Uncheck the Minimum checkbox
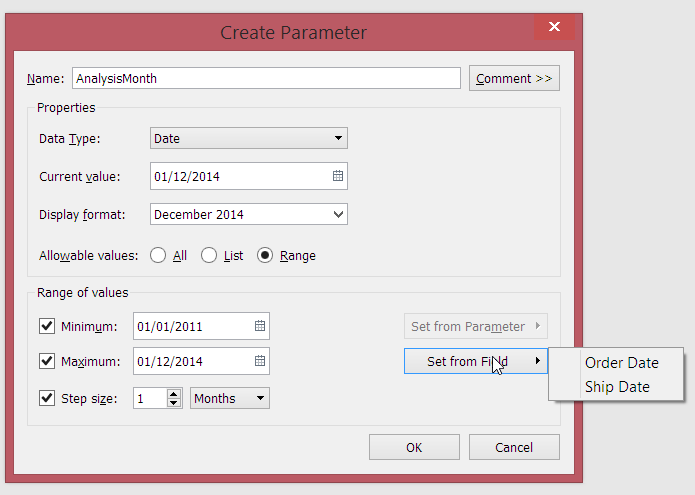Image resolution: width=695 pixels, height=495 pixels. [47, 326]
